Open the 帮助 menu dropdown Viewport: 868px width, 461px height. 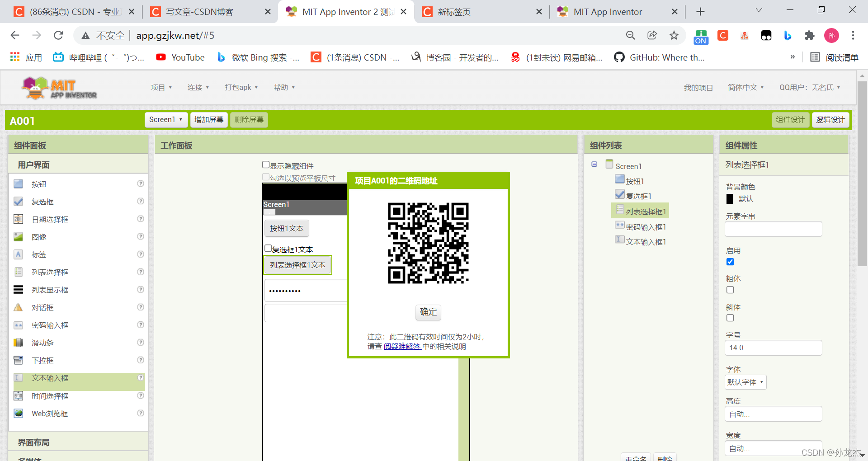284,88
